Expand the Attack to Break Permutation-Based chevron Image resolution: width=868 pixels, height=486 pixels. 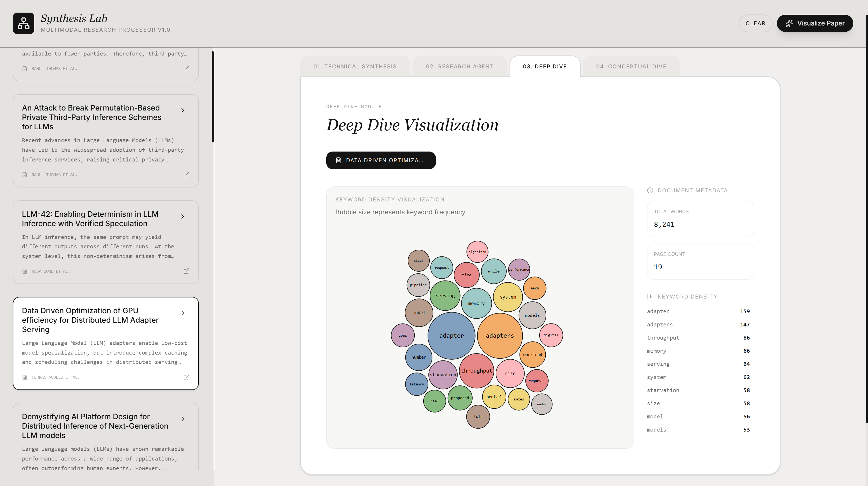(183, 110)
